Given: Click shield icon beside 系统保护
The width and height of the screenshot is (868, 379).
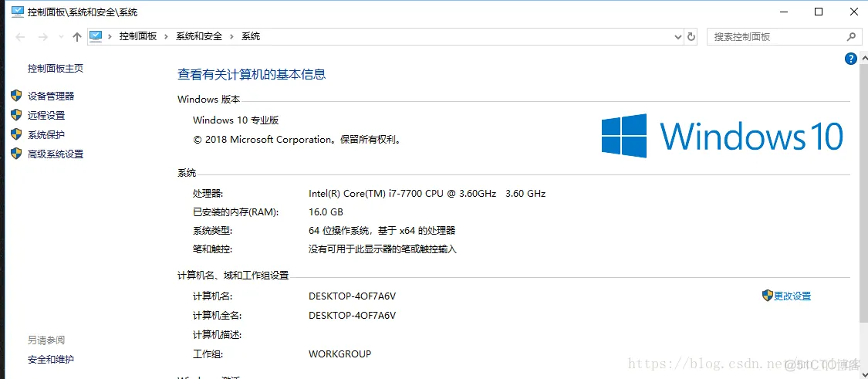Looking at the screenshot, I should (x=17, y=134).
